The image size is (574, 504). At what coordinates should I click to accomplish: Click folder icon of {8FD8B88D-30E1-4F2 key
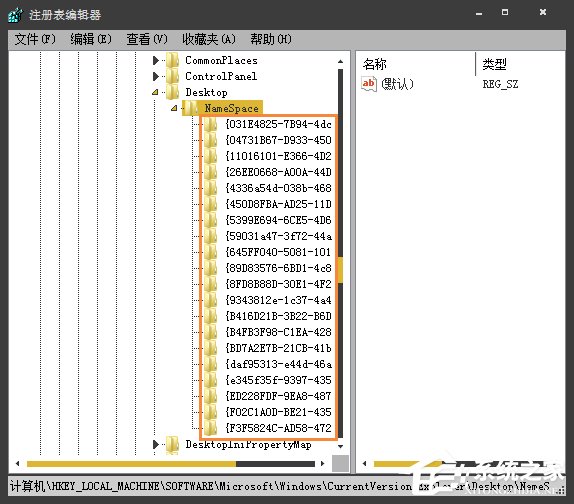(x=210, y=284)
